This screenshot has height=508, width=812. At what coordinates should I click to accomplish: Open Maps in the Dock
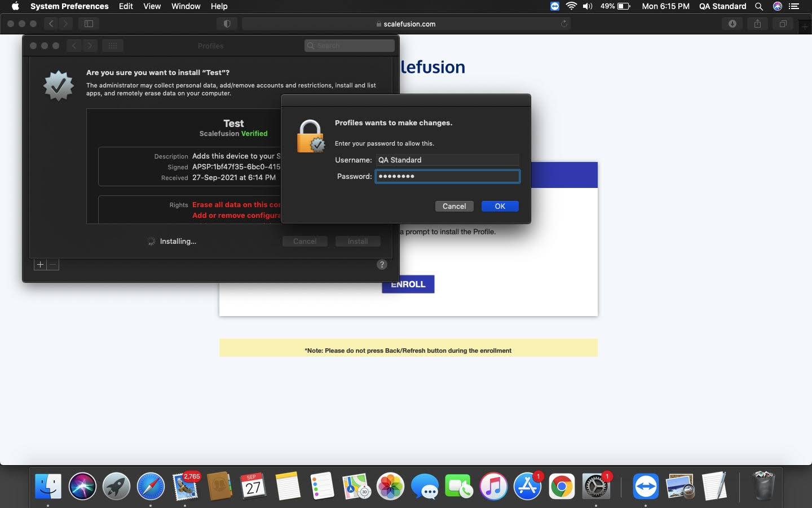pyautogui.click(x=356, y=486)
